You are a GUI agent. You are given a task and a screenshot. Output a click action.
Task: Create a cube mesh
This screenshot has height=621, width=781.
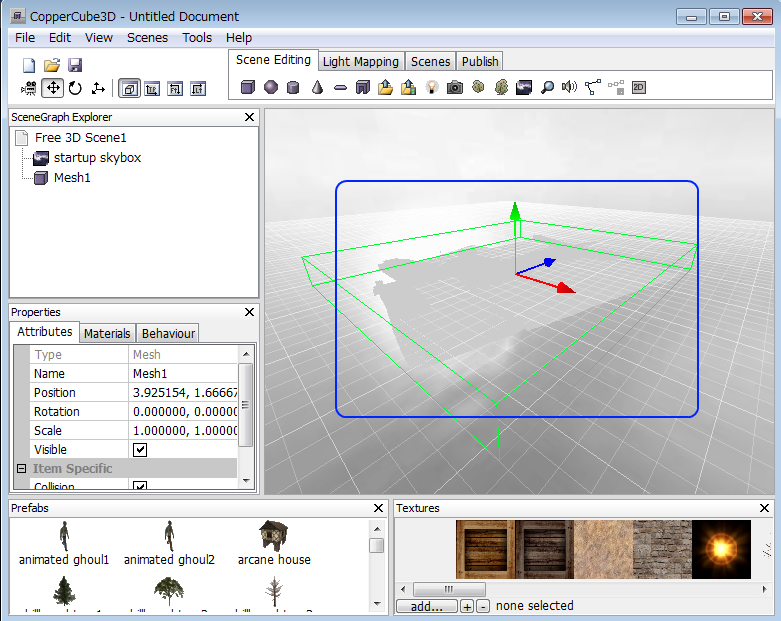248,88
